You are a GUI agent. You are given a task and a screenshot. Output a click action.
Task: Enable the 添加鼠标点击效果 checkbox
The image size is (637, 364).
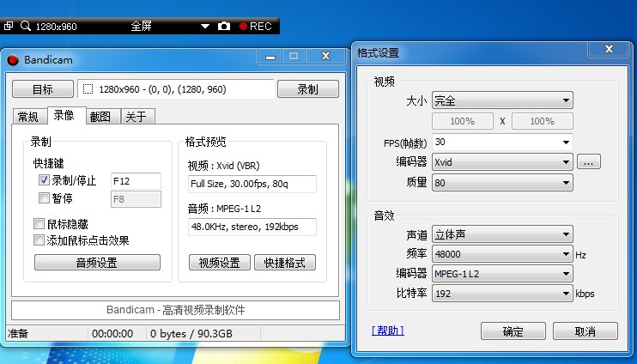pos(39,240)
